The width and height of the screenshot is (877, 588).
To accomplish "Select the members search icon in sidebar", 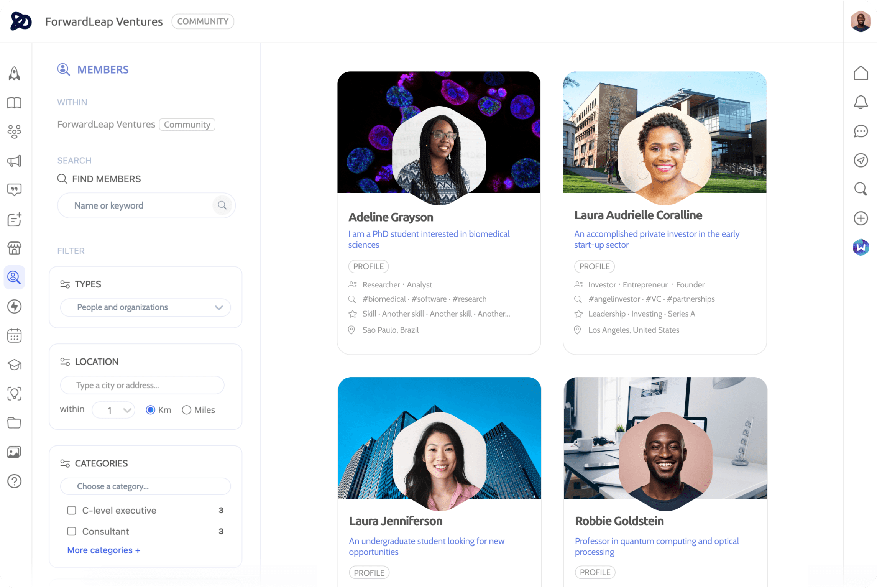I will click(x=14, y=277).
